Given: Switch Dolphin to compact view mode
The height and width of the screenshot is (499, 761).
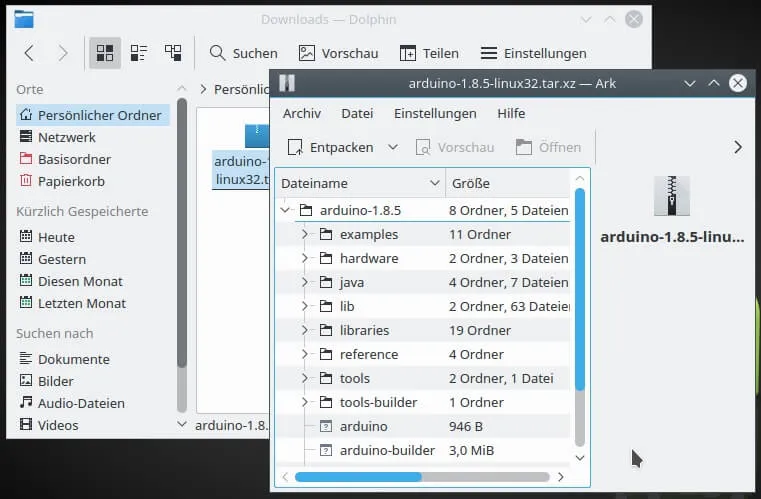Looking at the screenshot, I should tap(139, 53).
